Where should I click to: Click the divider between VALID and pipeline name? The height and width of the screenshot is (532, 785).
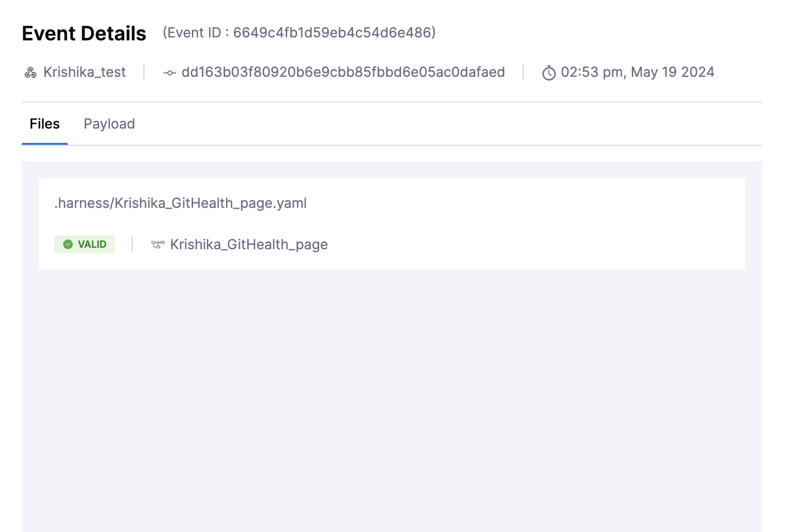click(132, 244)
